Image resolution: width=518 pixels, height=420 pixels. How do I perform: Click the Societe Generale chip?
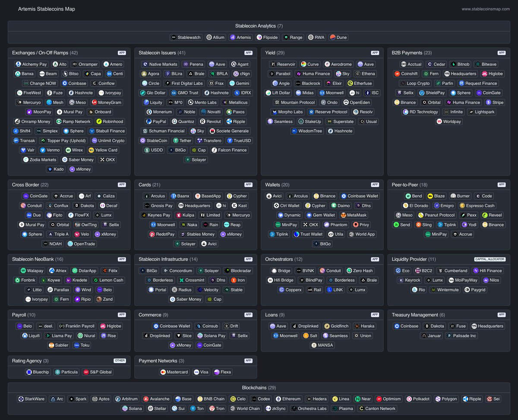point(229,131)
